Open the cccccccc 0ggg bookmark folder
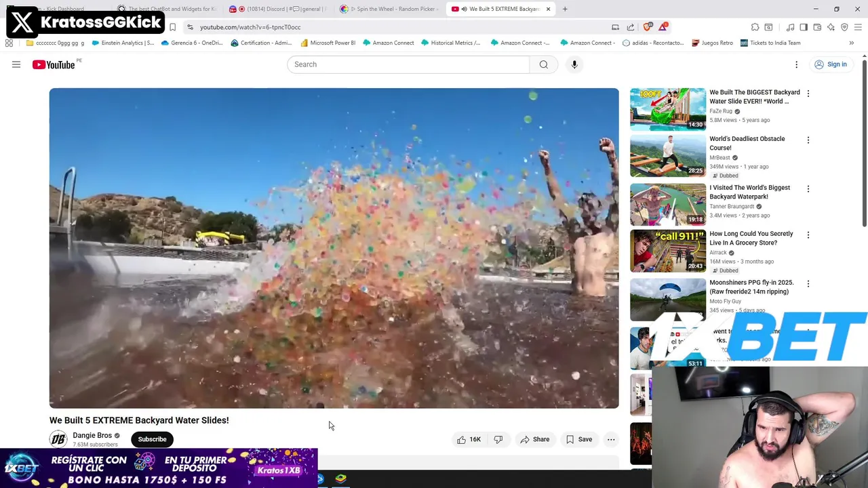The height and width of the screenshot is (488, 868). [x=55, y=43]
